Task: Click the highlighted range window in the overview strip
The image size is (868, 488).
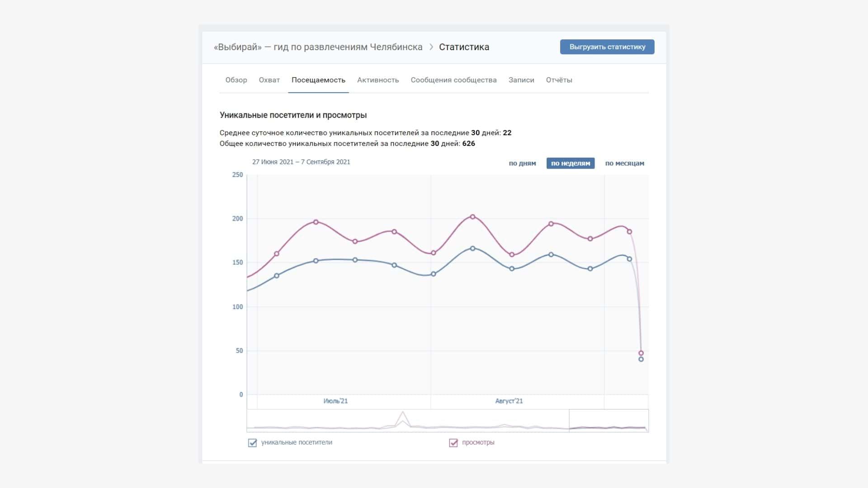Action: (609, 421)
